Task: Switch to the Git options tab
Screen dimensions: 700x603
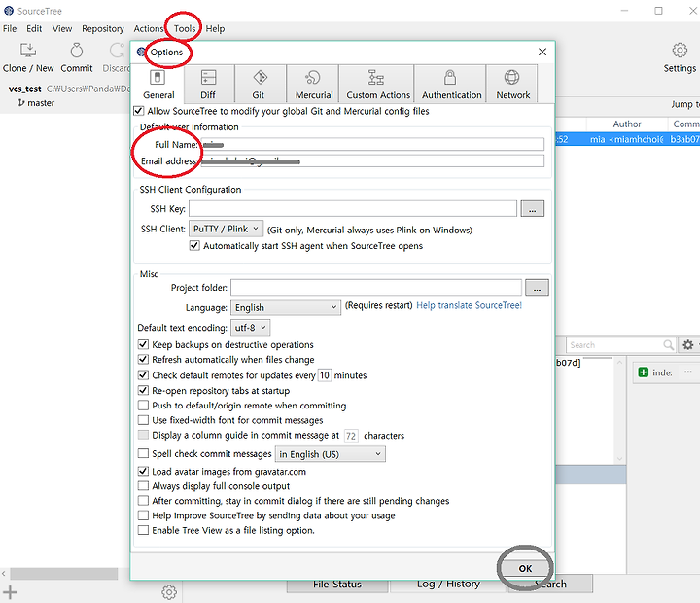Action: pos(260,84)
